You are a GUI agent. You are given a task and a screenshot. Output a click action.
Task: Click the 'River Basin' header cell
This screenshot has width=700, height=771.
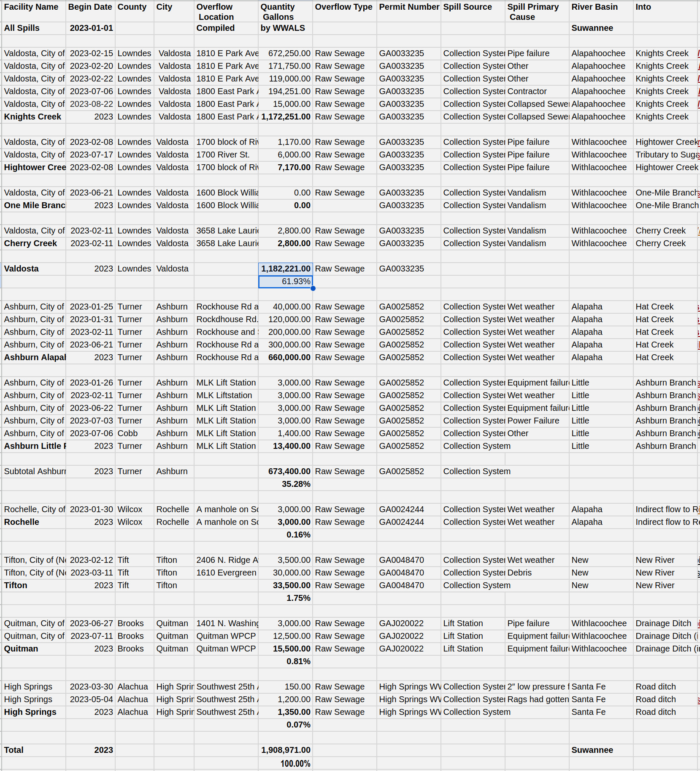[x=601, y=11]
